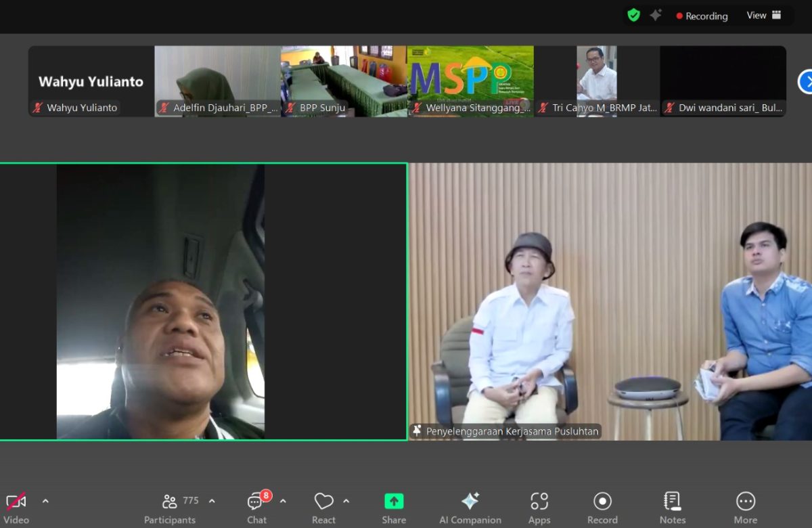Viewport: 812px width, 528px height.
Task: Expand the Chat options arrow
Action: coord(283,501)
